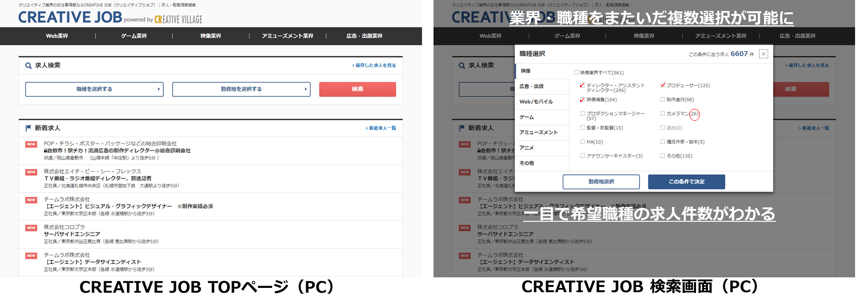Confirm with the この条件で決定 button

tap(686, 182)
